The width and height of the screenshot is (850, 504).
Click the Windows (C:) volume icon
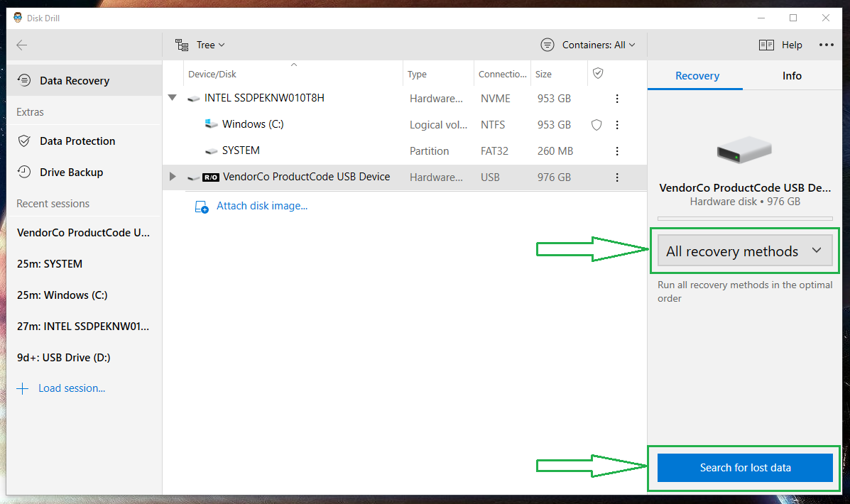212,124
